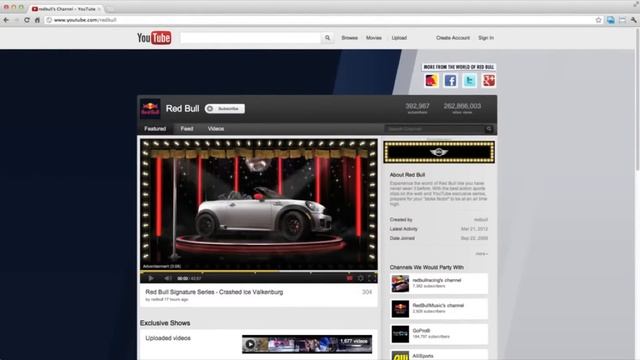This screenshot has width=640, height=360.
Task: Play the featured video
Action: click(x=151, y=278)
